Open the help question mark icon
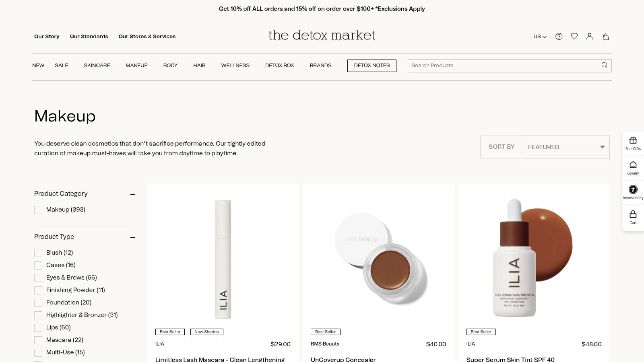Viewport: 644px width, 362px height. (559, 37)
